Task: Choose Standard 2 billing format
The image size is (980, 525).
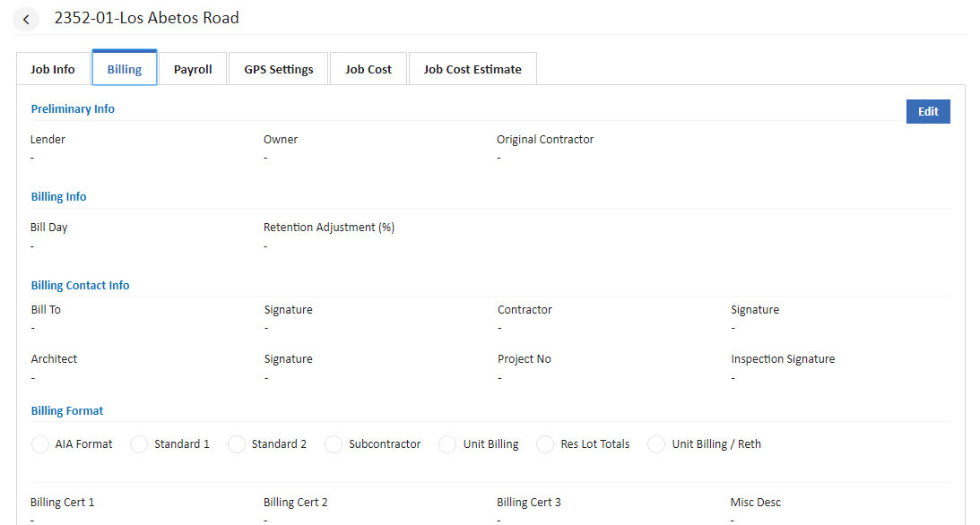Action: (236, 443)
